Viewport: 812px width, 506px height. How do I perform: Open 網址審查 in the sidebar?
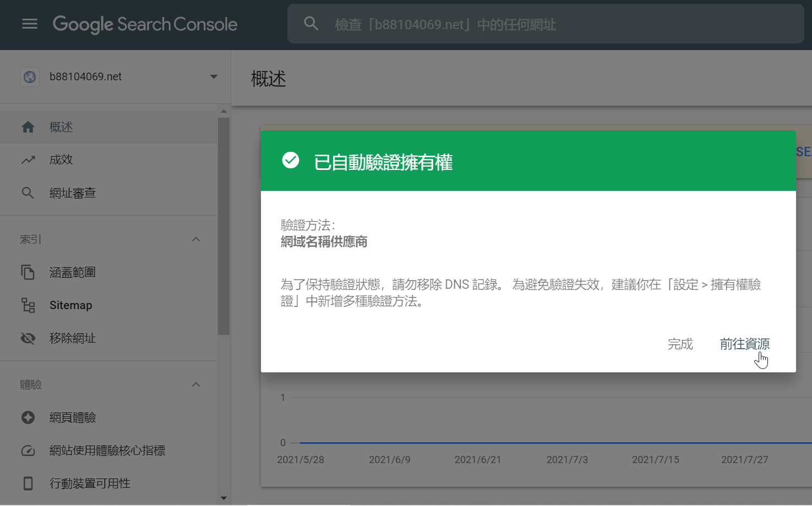(108, 193)
